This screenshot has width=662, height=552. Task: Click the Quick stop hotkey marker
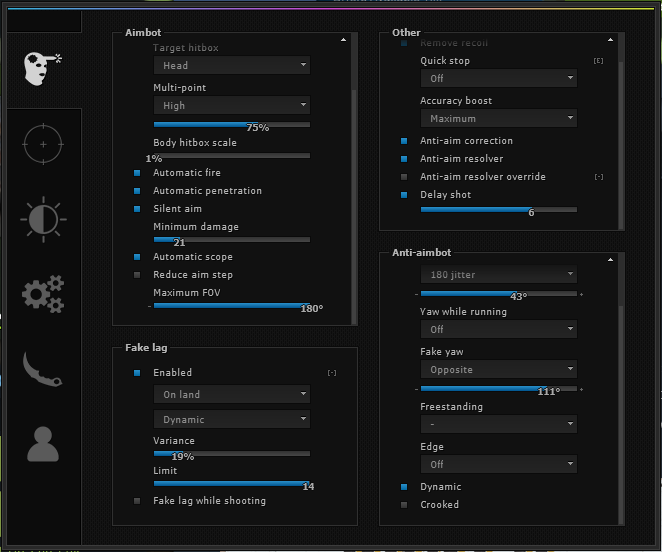(598, 61)
